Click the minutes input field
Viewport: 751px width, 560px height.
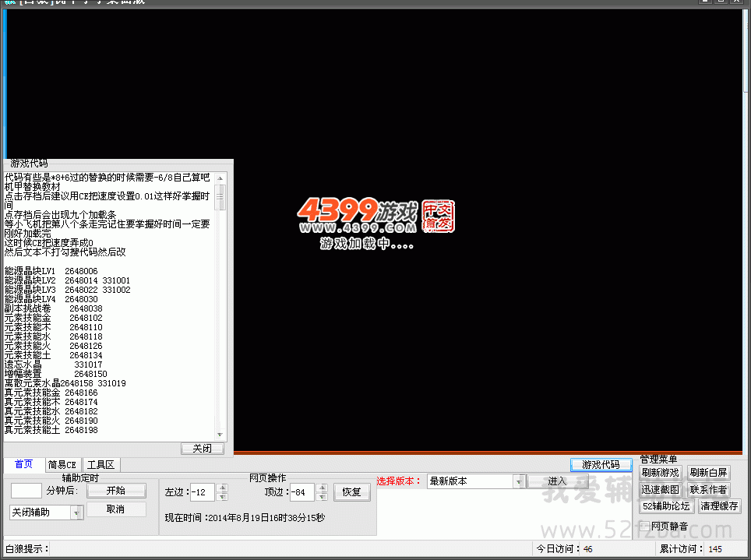click(26, 491)
